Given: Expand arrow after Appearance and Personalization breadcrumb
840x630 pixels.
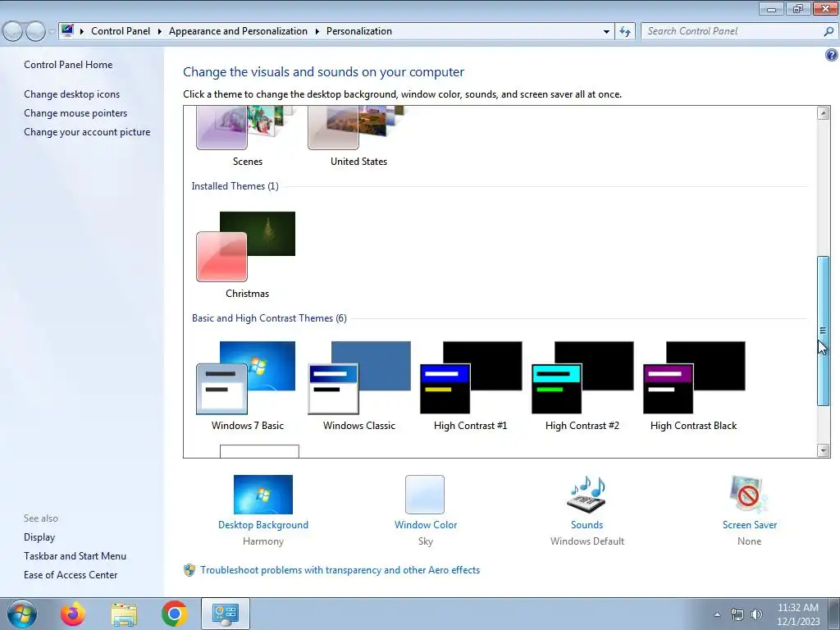Looking at the screenshot, I should [317, 31].
